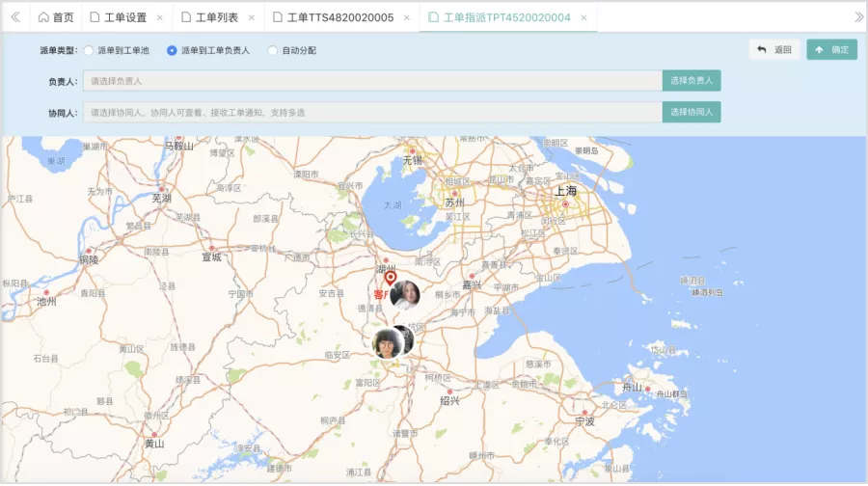Open the 工单TTS4820020005 tab
The image size is (868, 486).
[x=339, y=17]
